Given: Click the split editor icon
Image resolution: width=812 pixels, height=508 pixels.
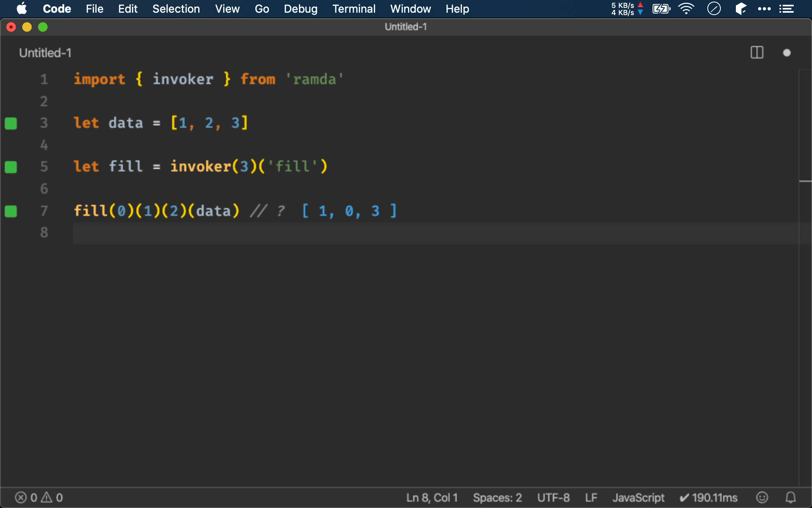Looking at the screenshot, I should (757, 52).
